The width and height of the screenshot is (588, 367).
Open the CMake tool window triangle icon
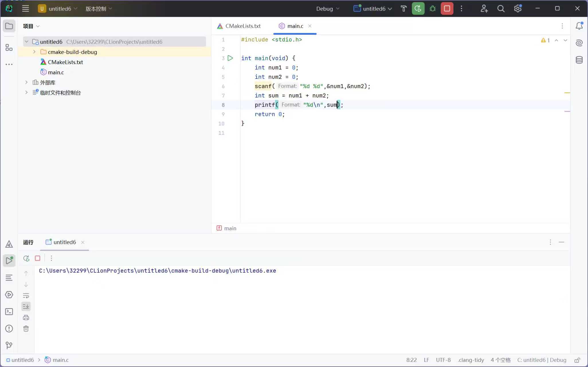coord(9,244)
